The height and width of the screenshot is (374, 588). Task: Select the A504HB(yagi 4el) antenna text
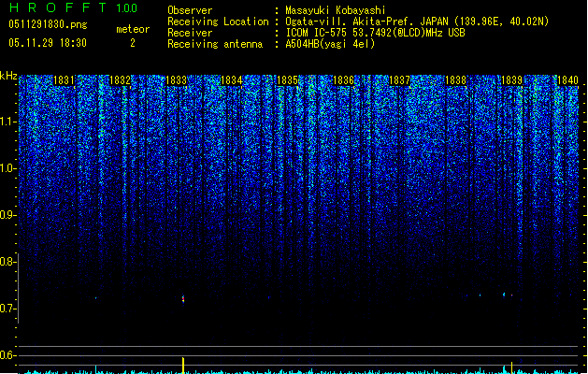(x=330, y=44)
